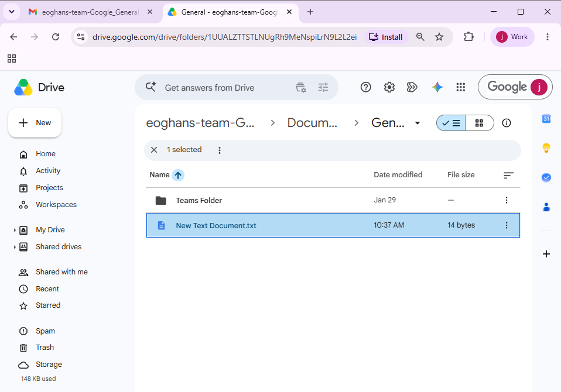Open Storage in sidebar
Viewport: 561px width, 392px height.
pyautogui.click(x=49, y=365)
